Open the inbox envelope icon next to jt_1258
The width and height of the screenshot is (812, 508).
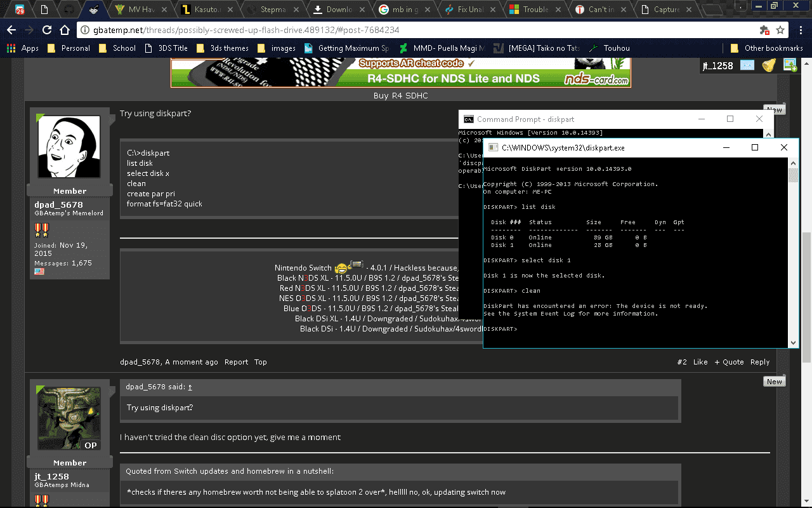[x=747, y=65]
